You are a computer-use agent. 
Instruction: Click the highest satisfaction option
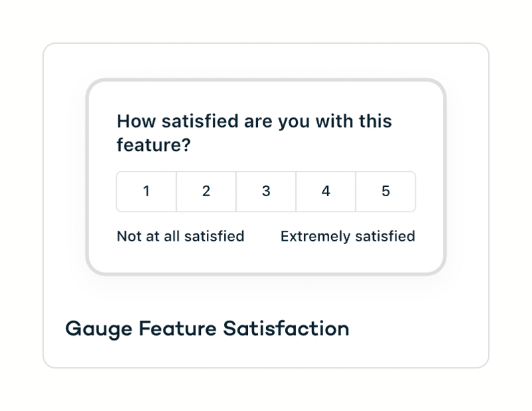pos(386,192)
